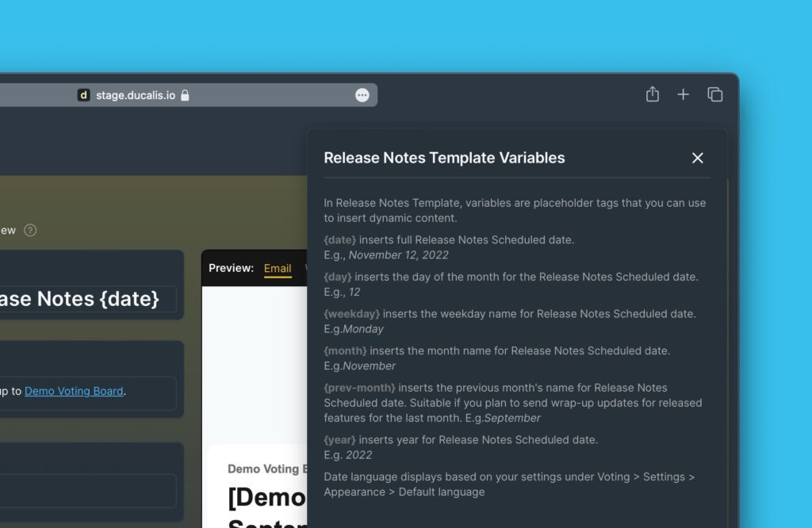Click the empty input field at bottom left
Viewport: 812px width, 528px height.
tap(87, 491)
